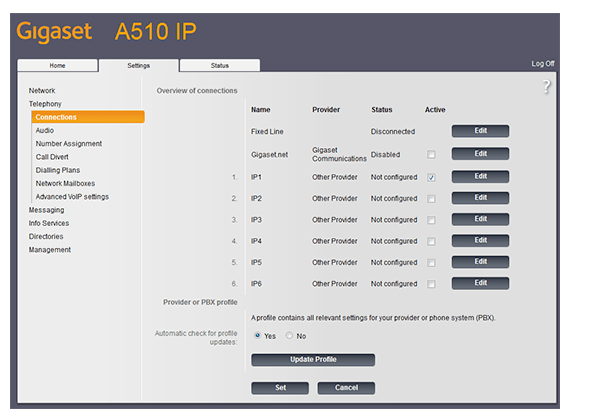Click the 'Gigaset Communications' provider text
The image size is (589, 417).
(339, 154)
